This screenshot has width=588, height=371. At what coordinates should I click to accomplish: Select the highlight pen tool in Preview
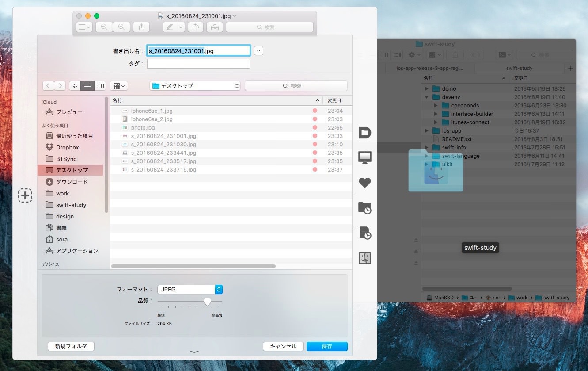[x=170, y=27]
